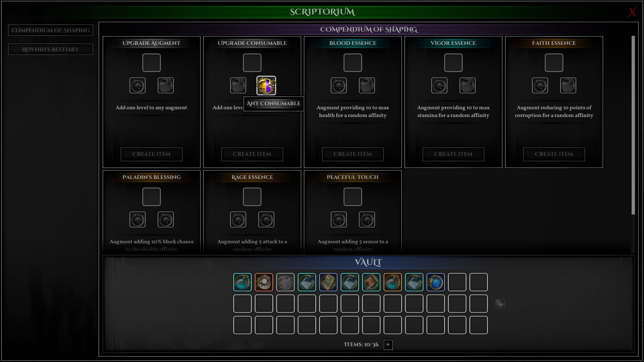644x362 pixels.
Task: Pick the blue gem item in the vault
Action: 435,282
